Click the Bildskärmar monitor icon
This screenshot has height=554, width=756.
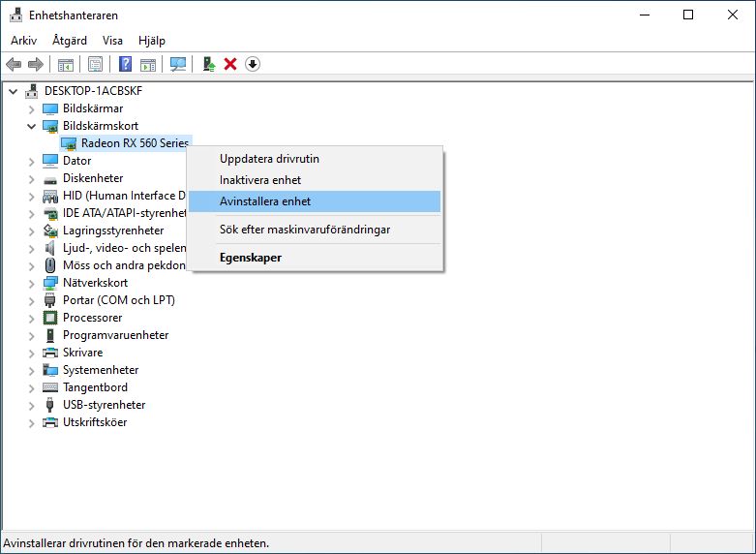(50, 108)
